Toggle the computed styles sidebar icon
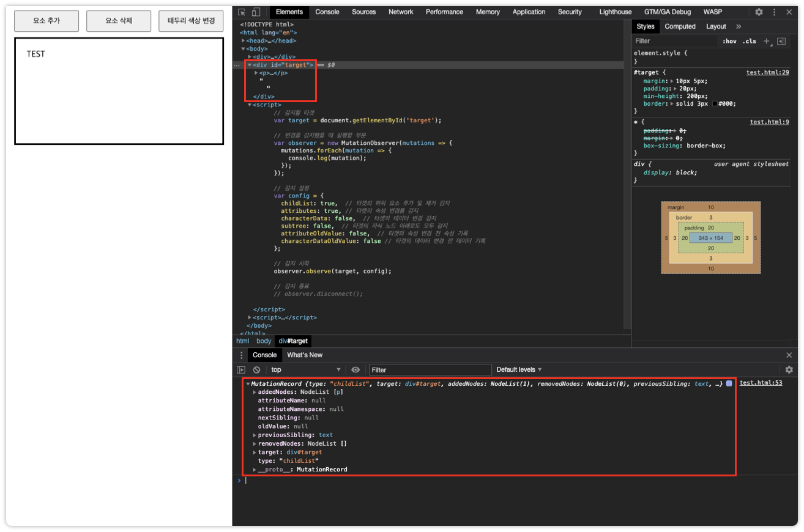The height and width of the screenshot is (532, 804). point(781,41)
